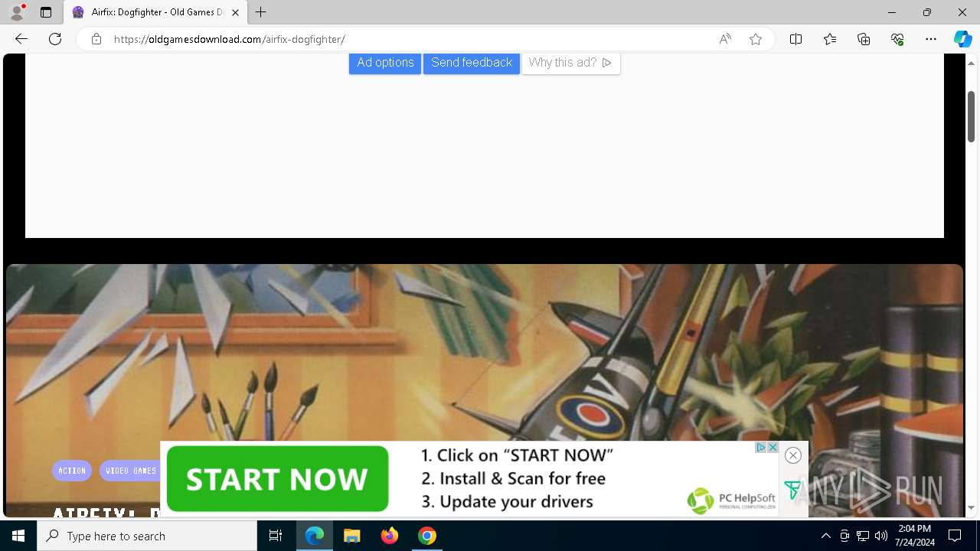
Task: Open Task View on the taskbar
Action: (x=276, y=536)
